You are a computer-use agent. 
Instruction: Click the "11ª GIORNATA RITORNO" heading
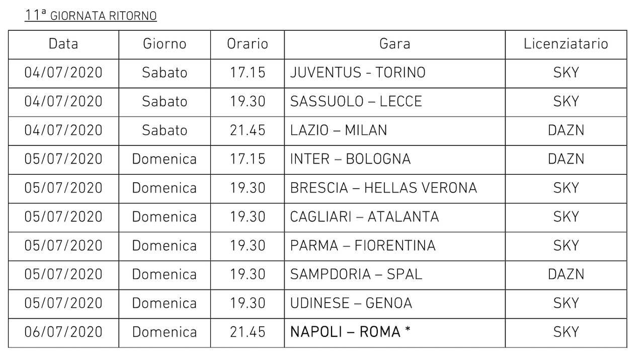pyautogui.click(x=91, y=16)
